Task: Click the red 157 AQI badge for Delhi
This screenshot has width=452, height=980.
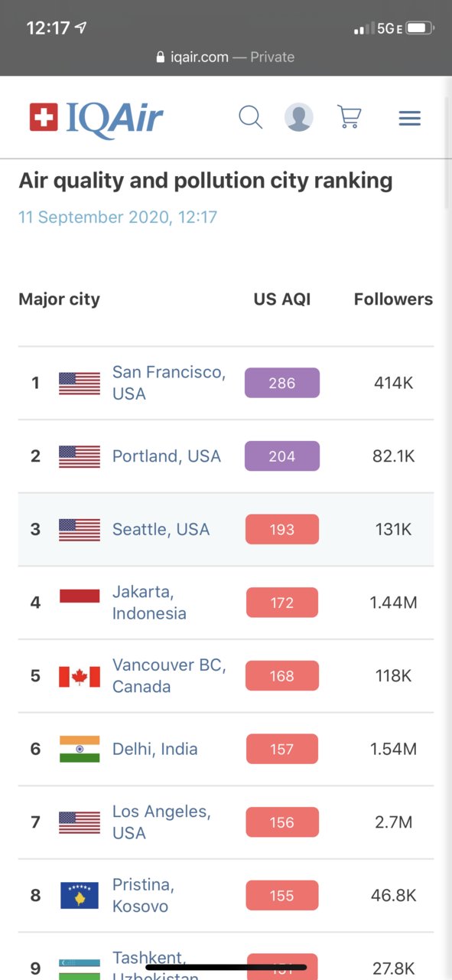Action: (x=282, y=749)
